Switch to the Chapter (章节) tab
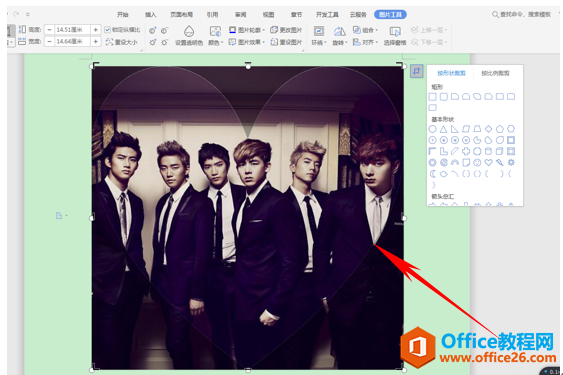 (297, 14)
